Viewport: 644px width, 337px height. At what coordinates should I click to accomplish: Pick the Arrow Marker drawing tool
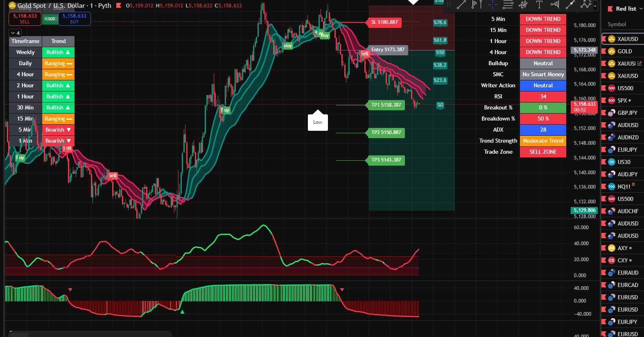pos(570,5)
